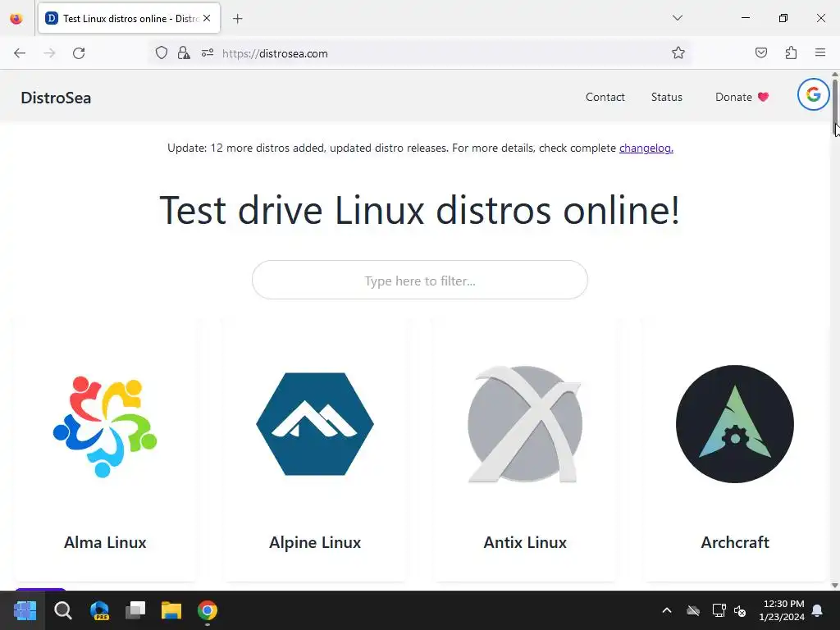Open notifications bell icon
The height and width of the screenshot is (630, 840).
tap(817, 610)
